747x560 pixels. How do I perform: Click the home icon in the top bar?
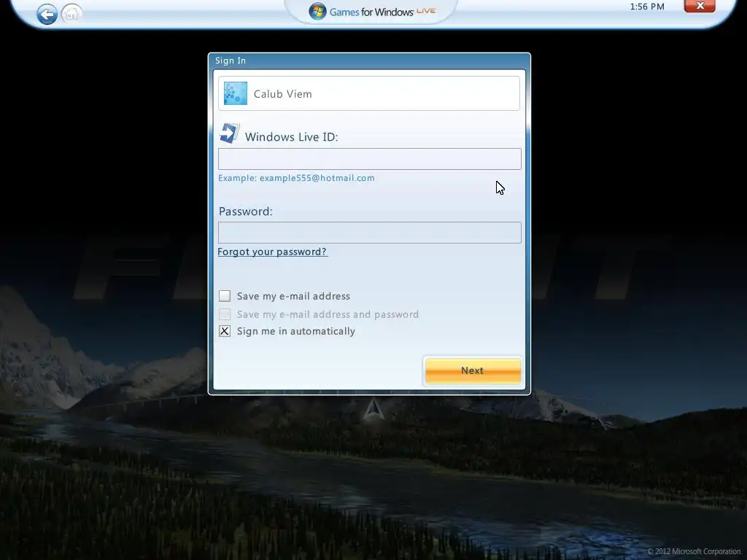coord(71,15)
